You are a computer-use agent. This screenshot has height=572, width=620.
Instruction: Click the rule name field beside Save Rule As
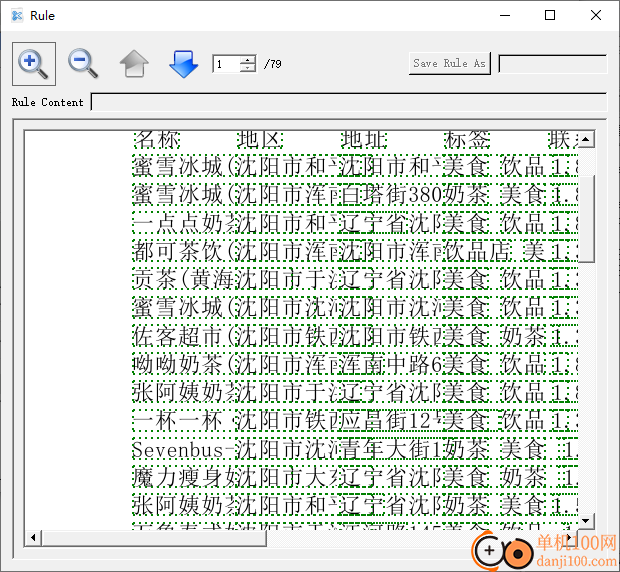[552, 64]
